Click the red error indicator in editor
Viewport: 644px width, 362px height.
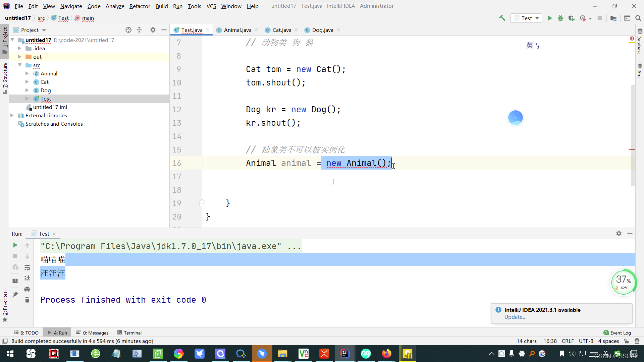point(632,39)
